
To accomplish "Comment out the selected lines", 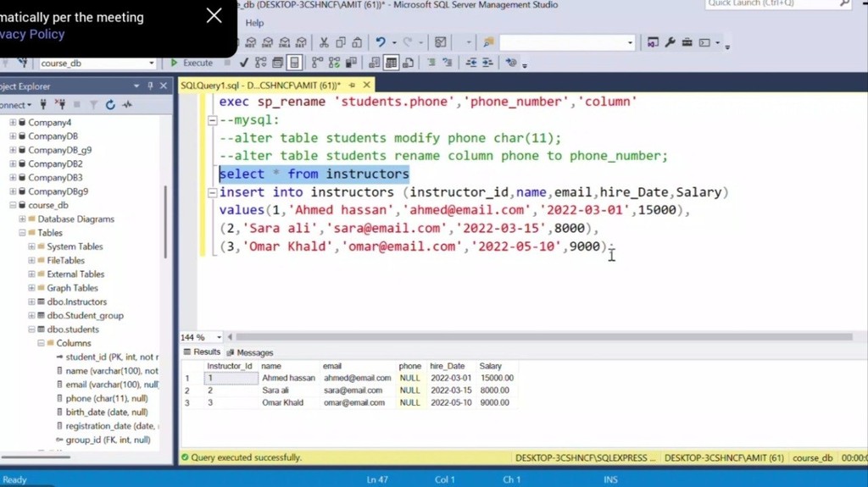I will tap(431, 63).
